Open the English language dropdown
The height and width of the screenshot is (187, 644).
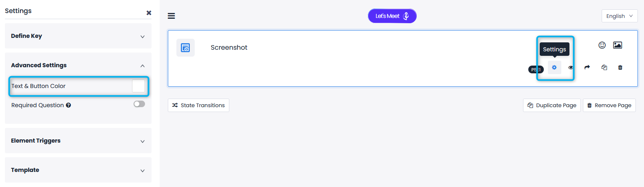point(619,16)
